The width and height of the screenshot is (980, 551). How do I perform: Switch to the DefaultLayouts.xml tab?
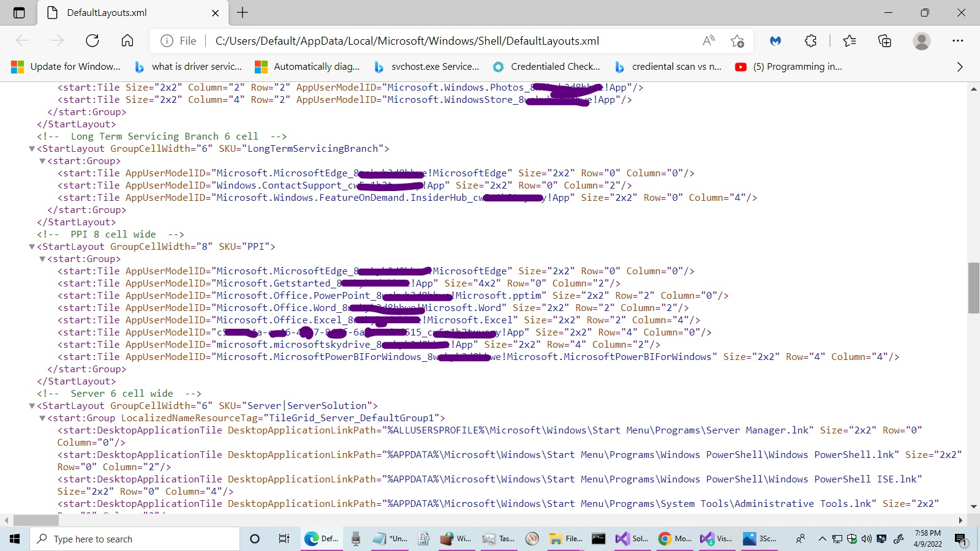coord(132,13)
